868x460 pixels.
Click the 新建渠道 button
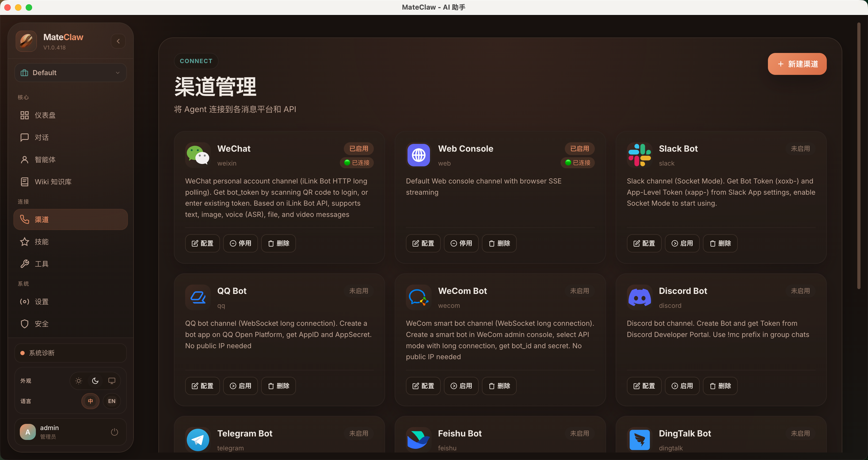click(797, 64)
